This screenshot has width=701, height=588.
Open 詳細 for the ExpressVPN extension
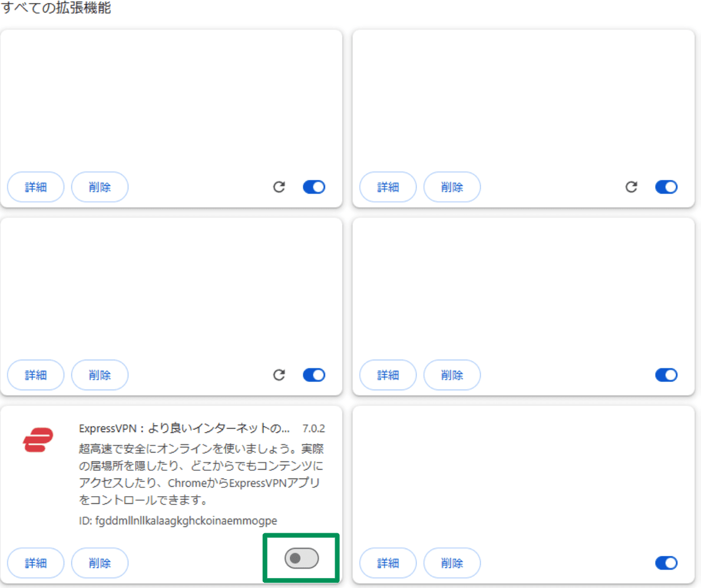(35, 563)
